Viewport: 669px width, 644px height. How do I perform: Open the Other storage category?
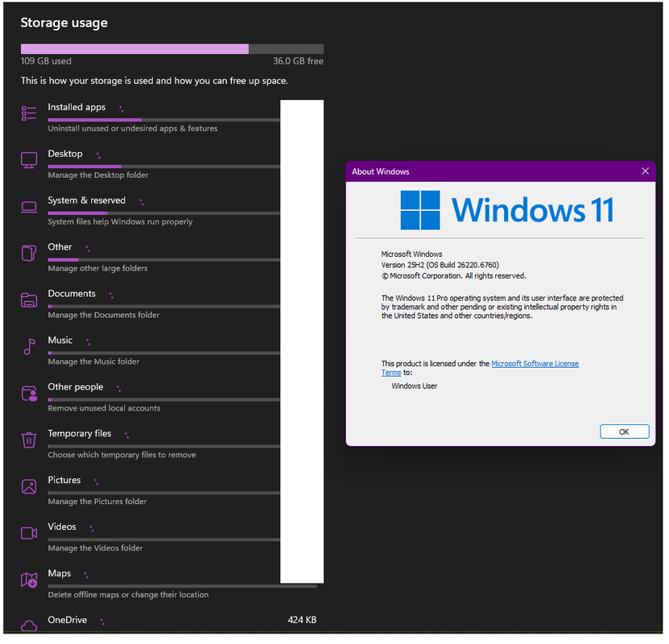(172, 258)
